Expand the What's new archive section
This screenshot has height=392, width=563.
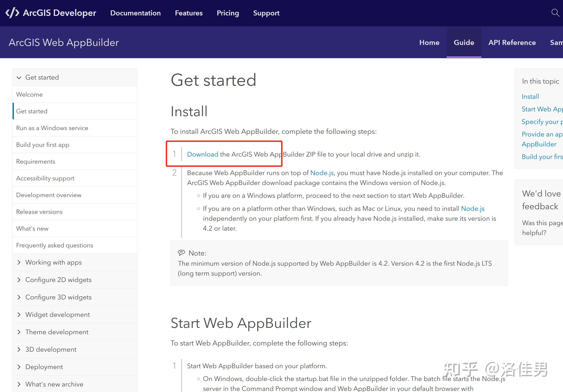click(x=75, y=384)
